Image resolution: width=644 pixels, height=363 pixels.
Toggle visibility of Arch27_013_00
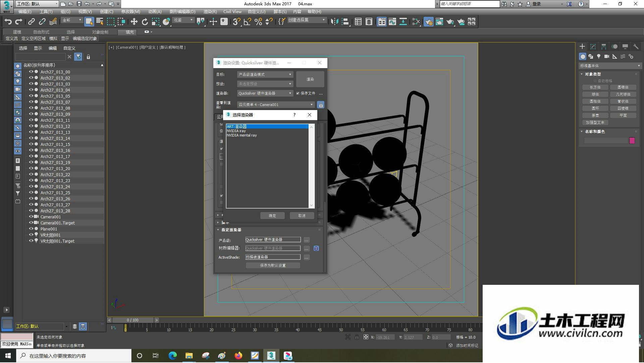(31, 72)
